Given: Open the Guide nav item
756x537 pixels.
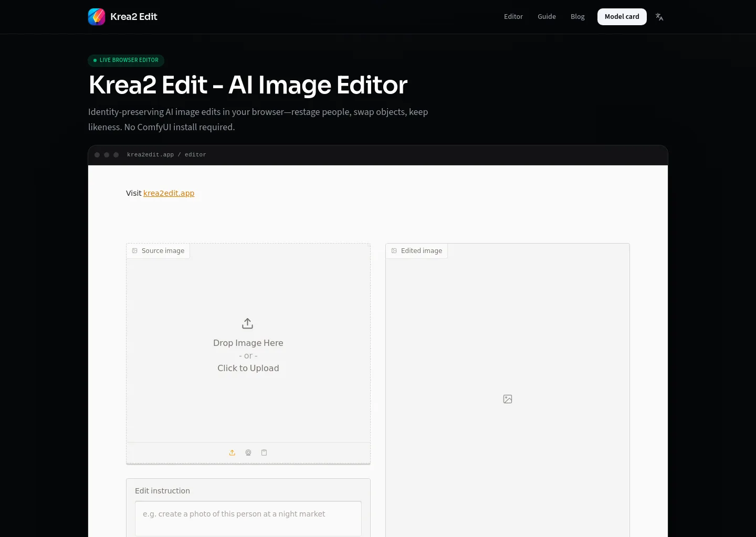Looking at the screenshot, I should 547,17.
